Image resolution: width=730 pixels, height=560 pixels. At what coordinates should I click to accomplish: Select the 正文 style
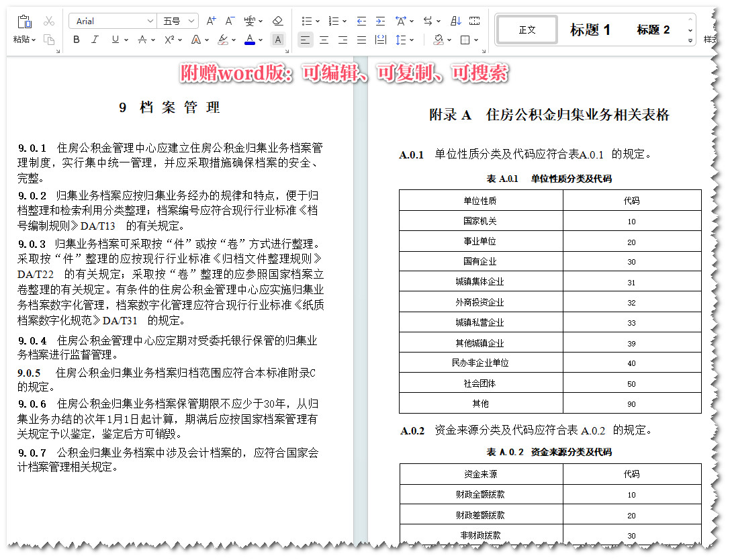point(527,30)
